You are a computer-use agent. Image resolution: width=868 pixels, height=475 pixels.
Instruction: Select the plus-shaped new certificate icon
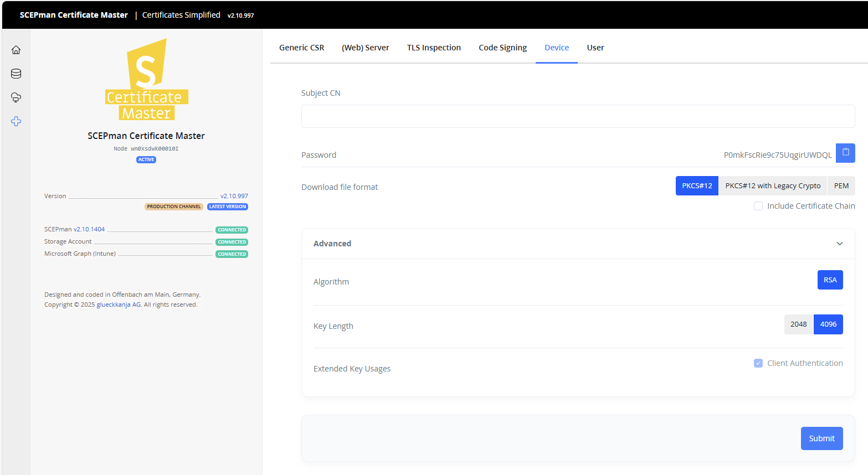coord(16,121)
